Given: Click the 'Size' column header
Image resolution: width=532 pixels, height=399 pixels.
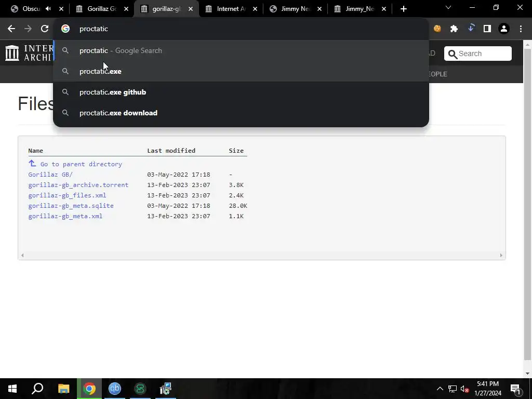Looking at the screenshot, I should (x=236, y=151).
